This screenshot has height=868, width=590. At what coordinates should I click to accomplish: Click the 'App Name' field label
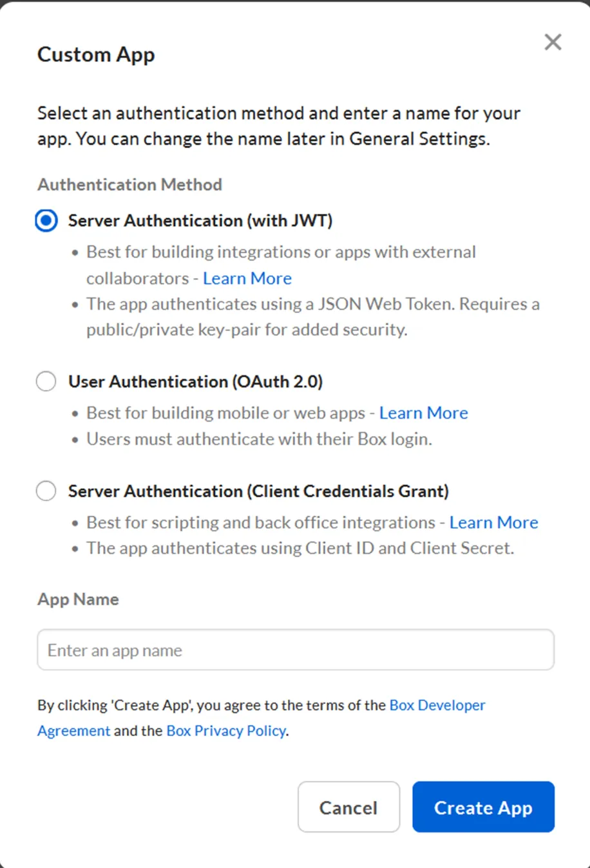[x=78, y=599]
